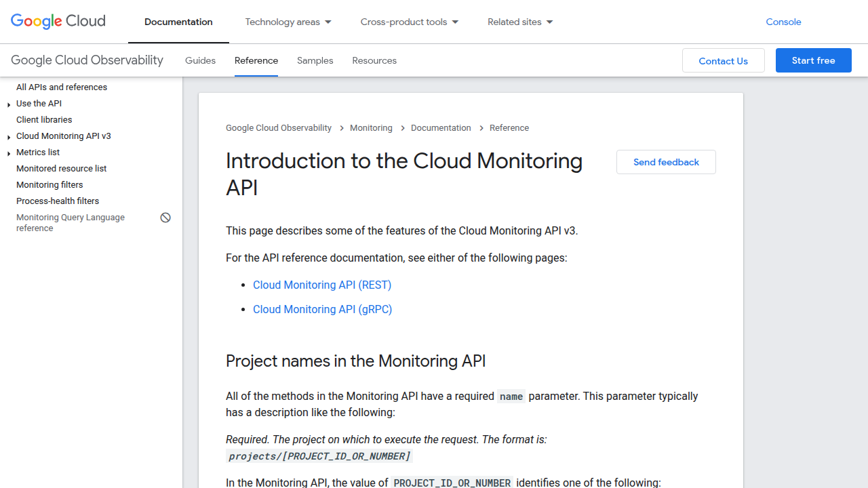The height and width of the screenshot is (488, 868).
Task: Click the inline code word name
Action: pyautogui.click(x=511, y=396)
